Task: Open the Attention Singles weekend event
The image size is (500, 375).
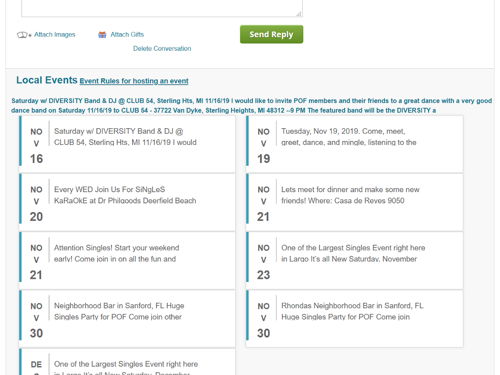Action: (x=127, y=260)
